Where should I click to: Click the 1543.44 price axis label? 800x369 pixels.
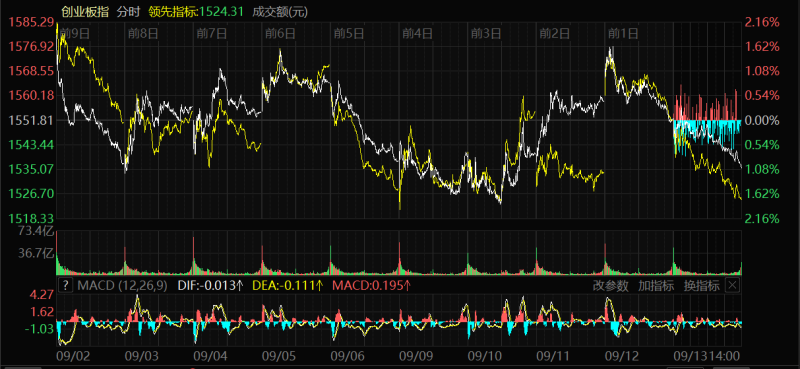click(x=31, y=145)
